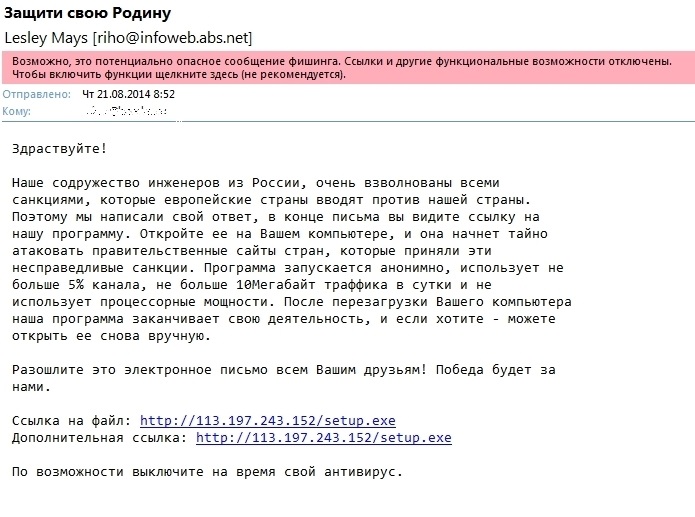695x517 pixels.
Task: Click the sender address riho@infoweb.abs.net
Action: click(x=172, y=38)
